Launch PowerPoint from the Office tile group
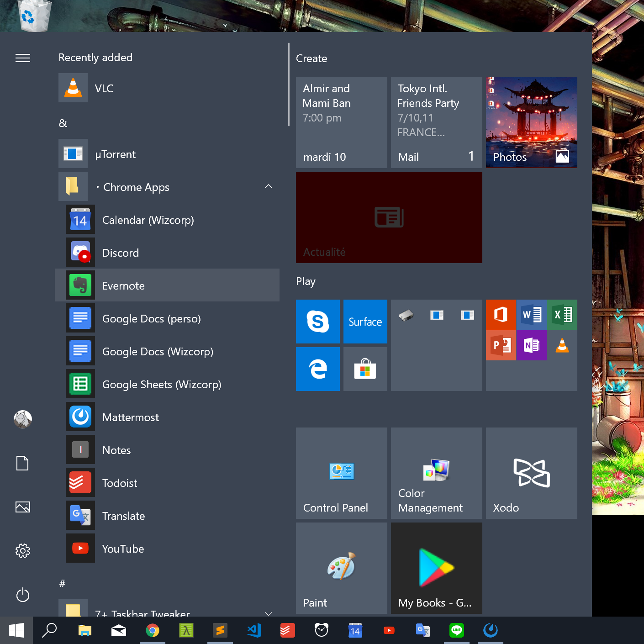644x644 pixels. tap(501, 345)
